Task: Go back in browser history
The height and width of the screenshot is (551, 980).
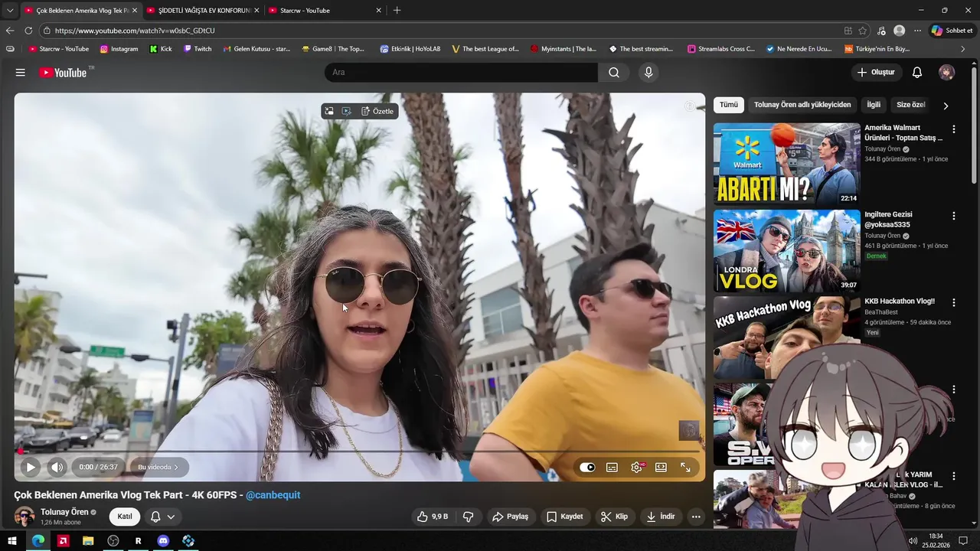Action: point(10,31)
